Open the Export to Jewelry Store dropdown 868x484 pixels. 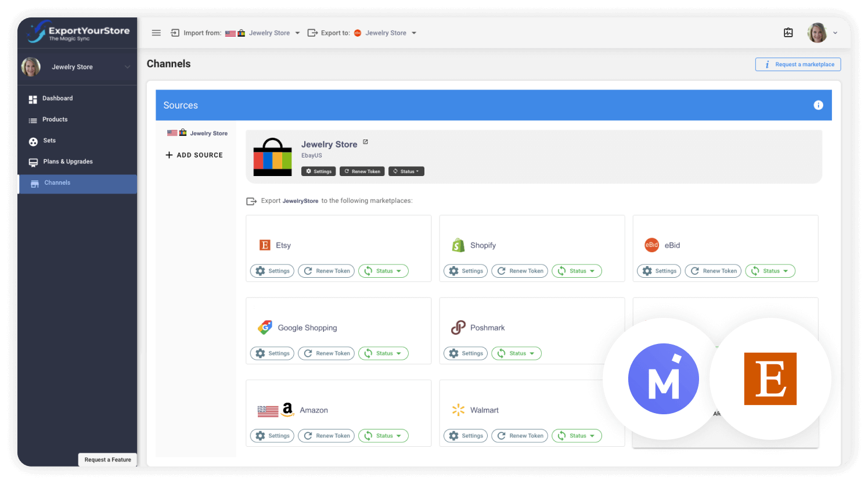point(386,33)
